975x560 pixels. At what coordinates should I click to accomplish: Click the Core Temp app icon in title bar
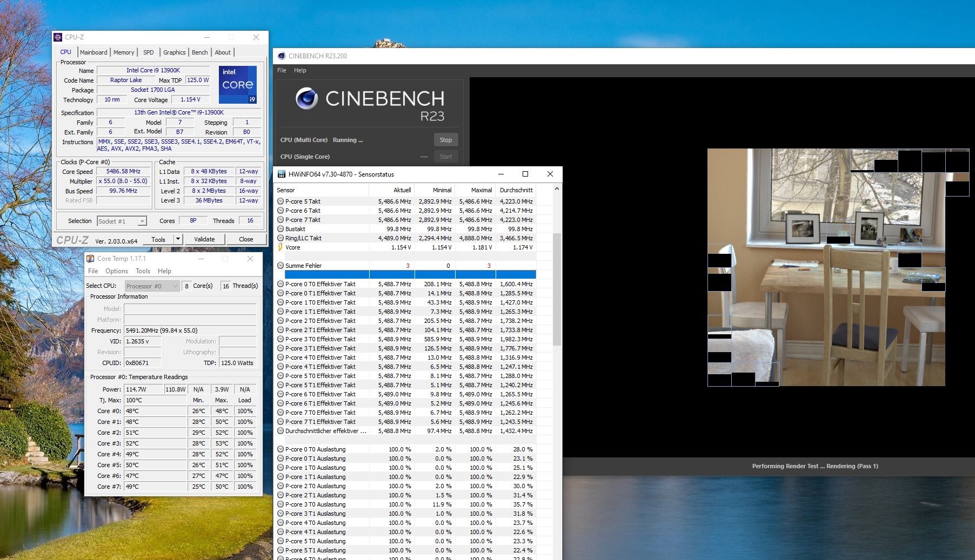(x=90, y=259)
